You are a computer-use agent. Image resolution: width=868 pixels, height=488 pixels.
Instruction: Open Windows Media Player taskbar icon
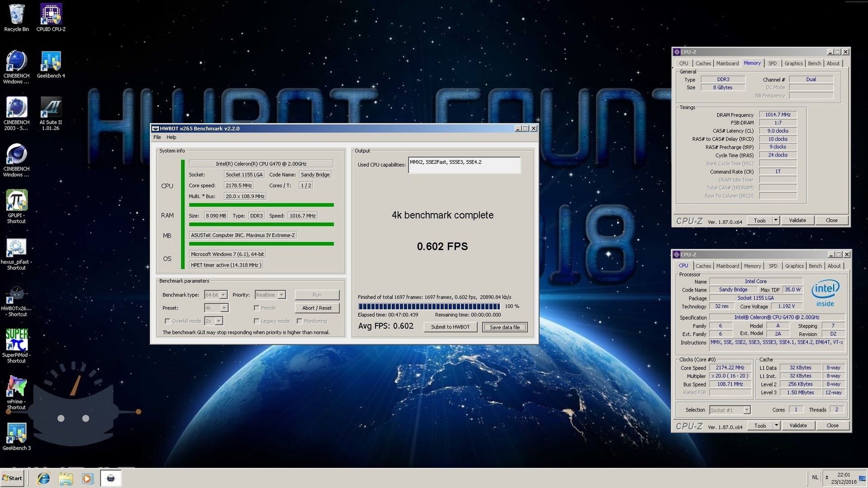[x=87, y=478]
